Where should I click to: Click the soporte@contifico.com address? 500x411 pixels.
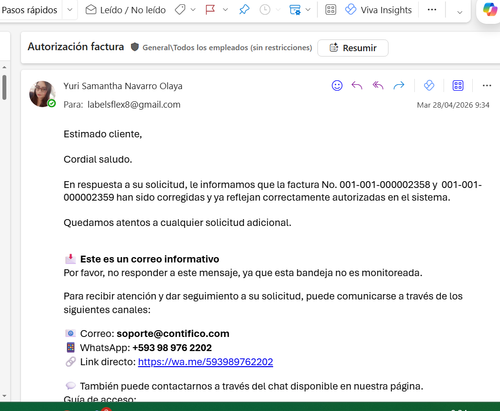click(x=173, y=334)
